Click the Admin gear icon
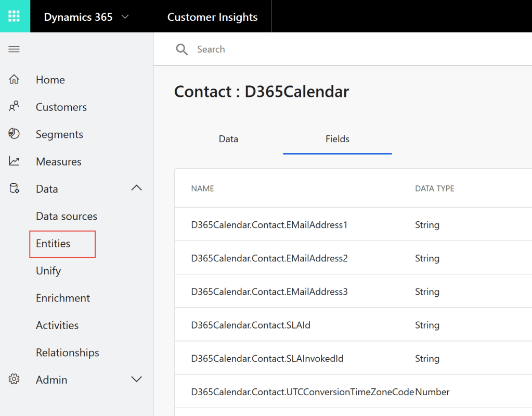The width and height of the screenshot is (532, 416). pos(14,380)
